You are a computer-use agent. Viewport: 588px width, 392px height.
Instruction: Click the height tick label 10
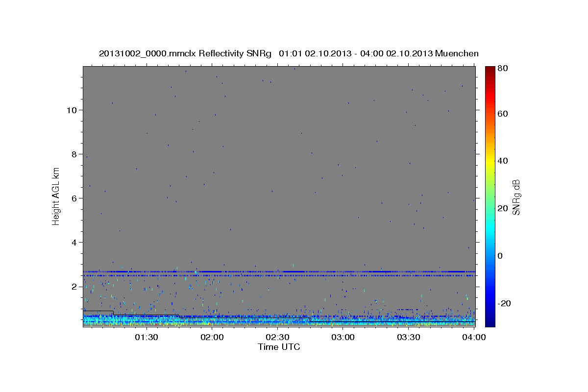[x=72, y=110]
